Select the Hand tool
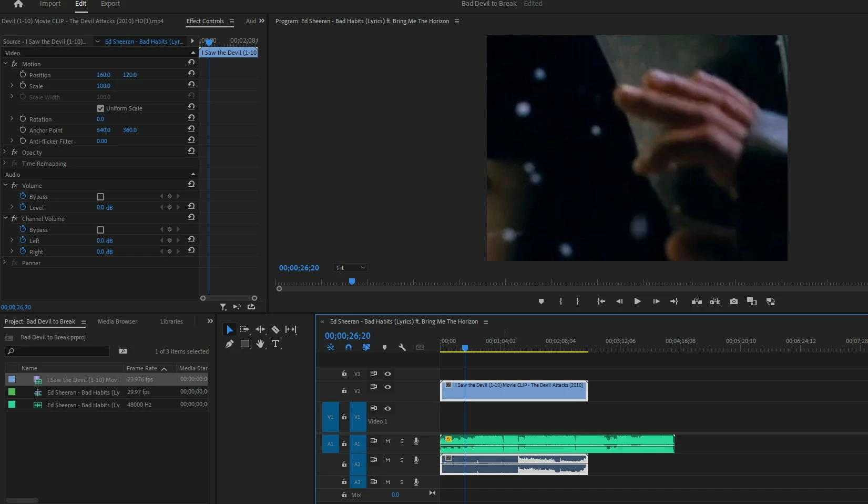Viewport: 868px width, 504px height. click(x=260, y=344)
